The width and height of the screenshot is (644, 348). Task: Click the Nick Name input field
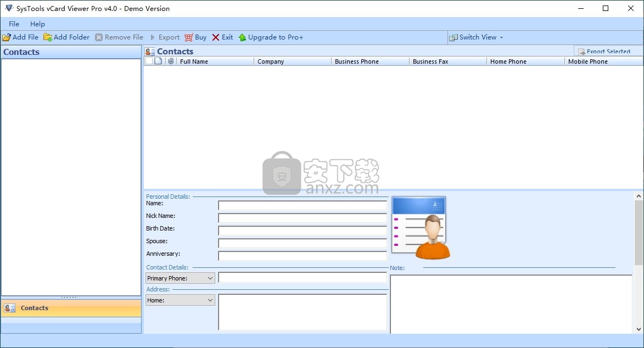[x=303, y=218]
